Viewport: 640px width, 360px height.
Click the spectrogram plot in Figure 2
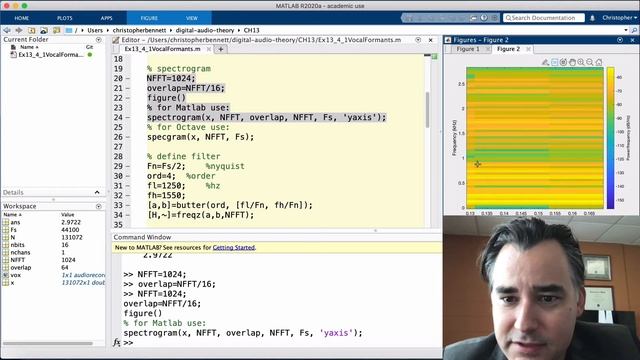click(535, 138)
